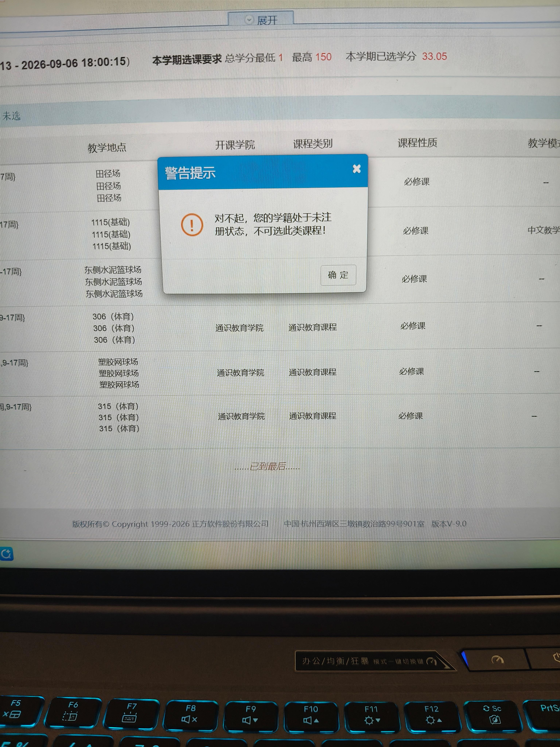Click the 警告提示 dialog title

pos(190,173)
